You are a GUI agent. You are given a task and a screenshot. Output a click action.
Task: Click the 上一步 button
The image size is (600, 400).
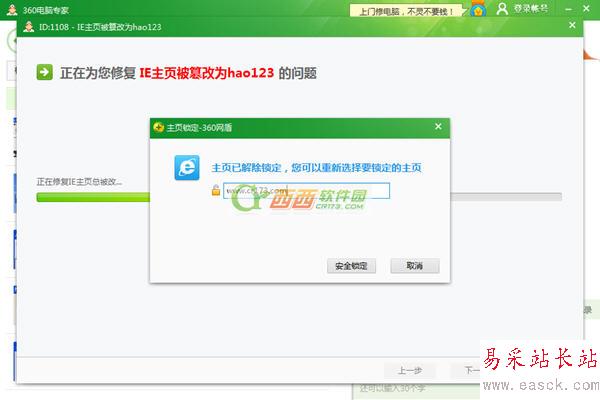point(410,370)
